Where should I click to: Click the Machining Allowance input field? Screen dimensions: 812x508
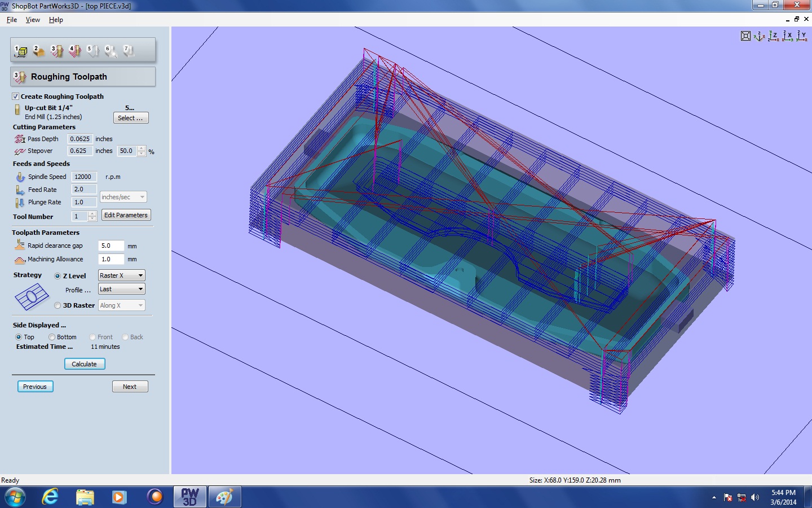pyautogui.click(x=111, y=259)
